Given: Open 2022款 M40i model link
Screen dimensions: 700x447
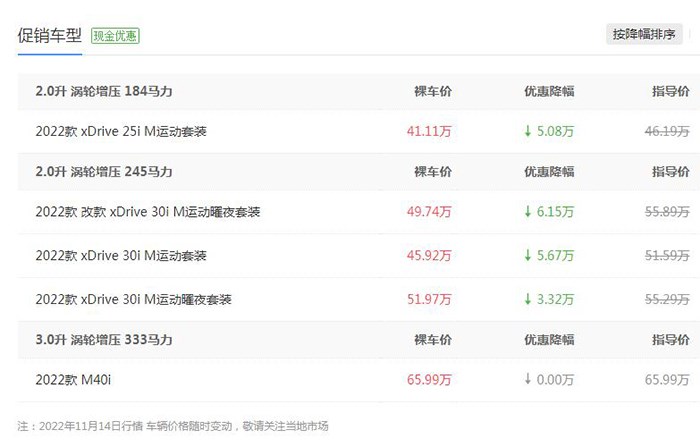Looking at the screenshot, I should [73, 380].
